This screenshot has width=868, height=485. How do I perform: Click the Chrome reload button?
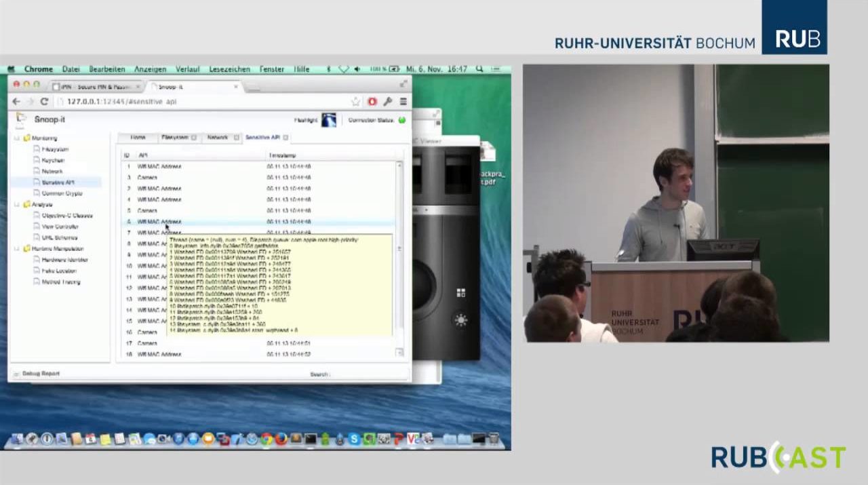44,102
